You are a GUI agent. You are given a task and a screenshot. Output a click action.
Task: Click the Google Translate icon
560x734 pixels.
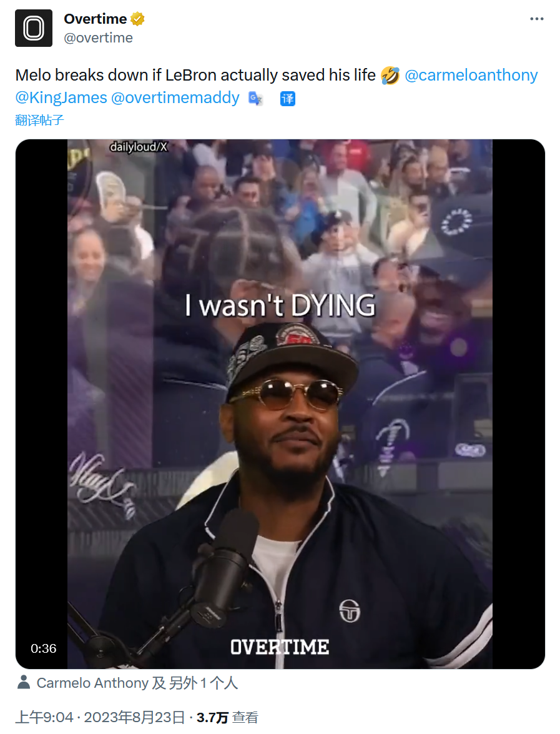(255, 98)
